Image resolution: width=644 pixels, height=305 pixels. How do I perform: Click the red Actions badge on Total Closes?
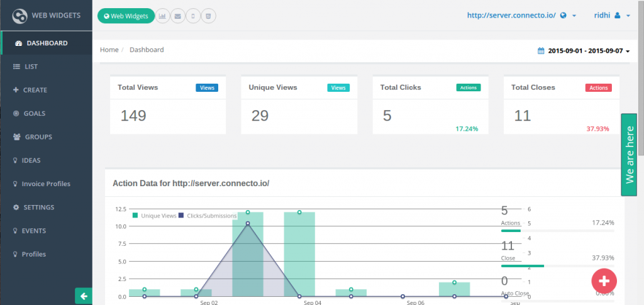tap(599, 87)
